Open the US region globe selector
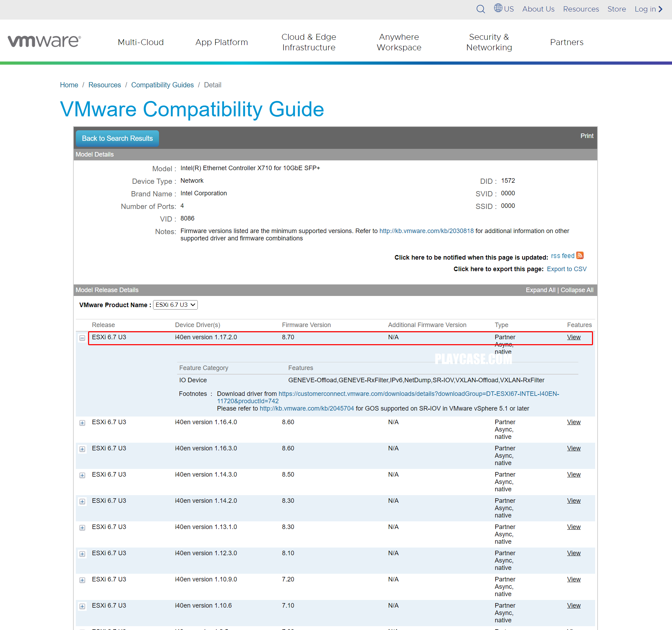The height and width of the screenshot is (630, 672). pos(504,9)
